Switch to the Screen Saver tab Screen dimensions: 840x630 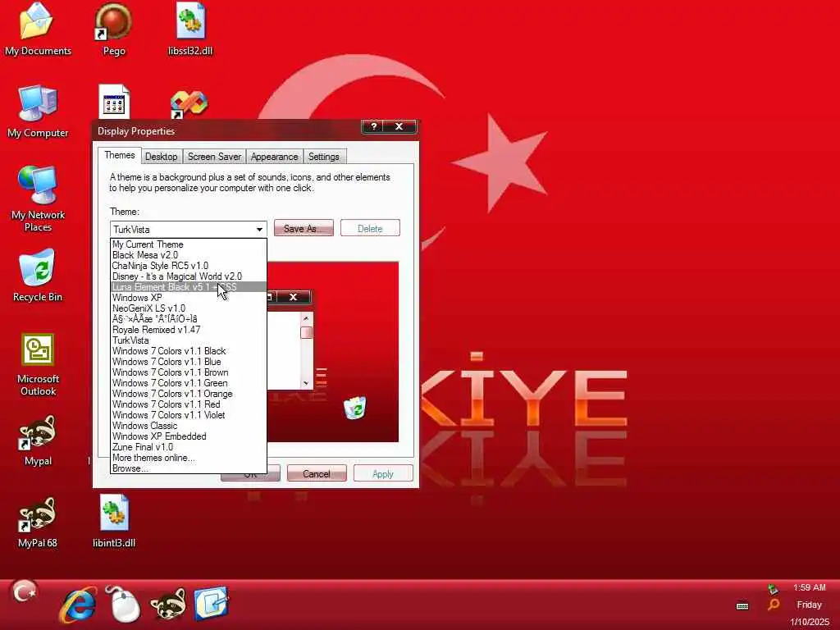tap(214, 157)
